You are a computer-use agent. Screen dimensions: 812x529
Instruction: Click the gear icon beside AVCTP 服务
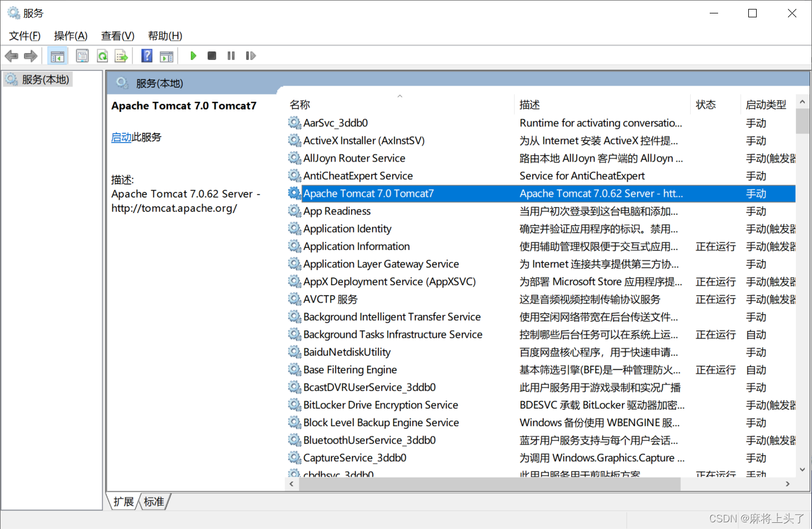click(x=295, y=299)
